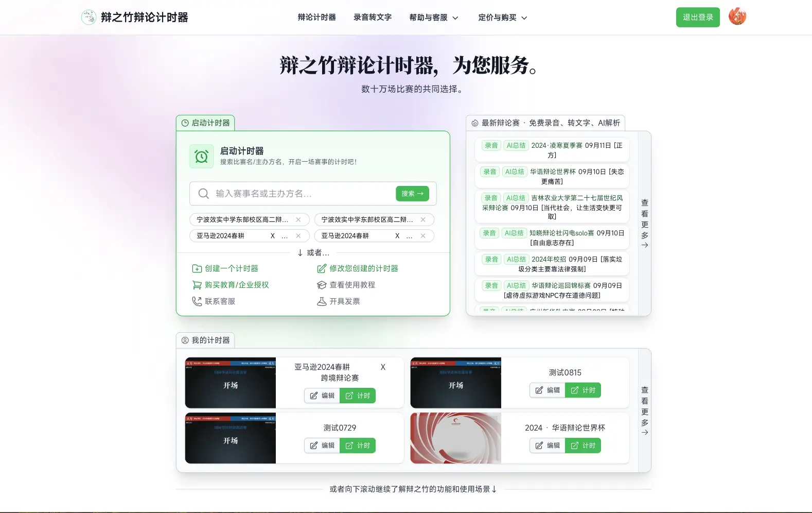Click 编辑 for 测试0729 timer
The image size is (812, 513).
pyautogui.click(x=322, y=446)
